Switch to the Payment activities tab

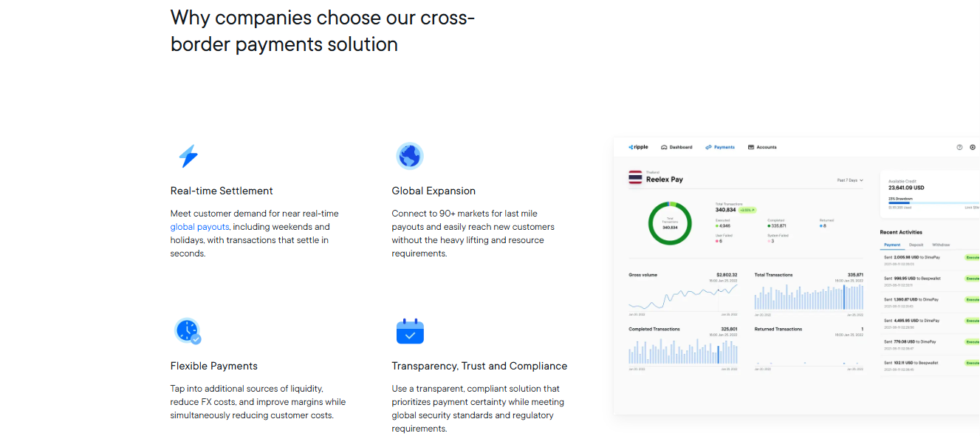click(x=892, y=245)
